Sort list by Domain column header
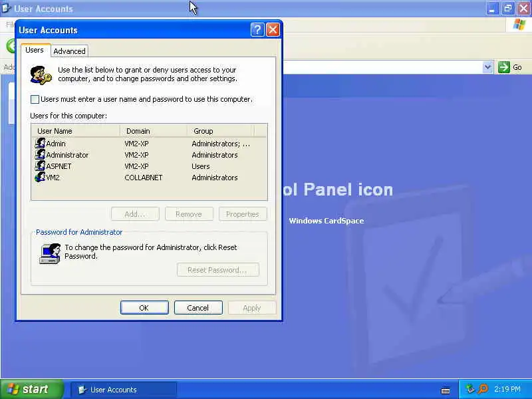The image size is (532, 399). (x=154, y=131)
